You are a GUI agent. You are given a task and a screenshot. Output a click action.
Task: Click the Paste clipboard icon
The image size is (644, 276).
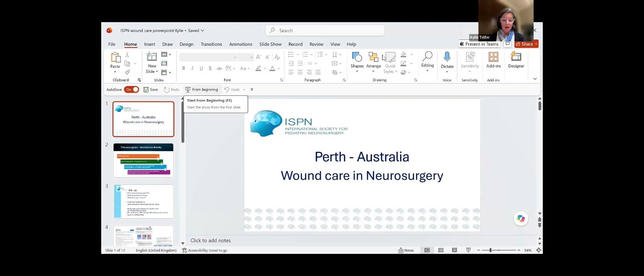coord(115,58)
